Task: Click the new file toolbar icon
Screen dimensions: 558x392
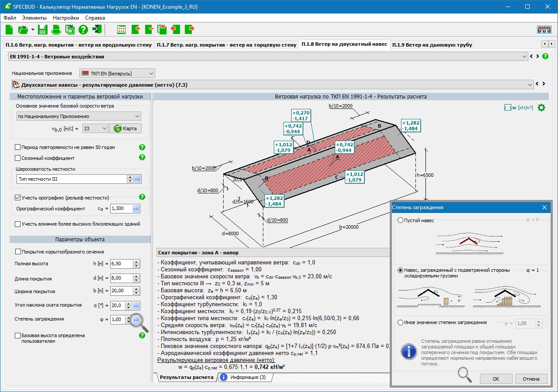Action: 10,30
